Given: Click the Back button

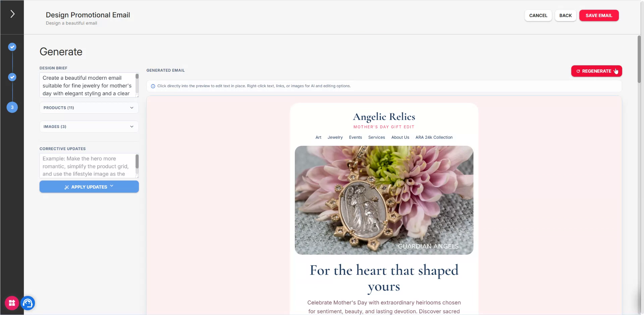Looking at the screenshot, I should [x=565, y=15].
